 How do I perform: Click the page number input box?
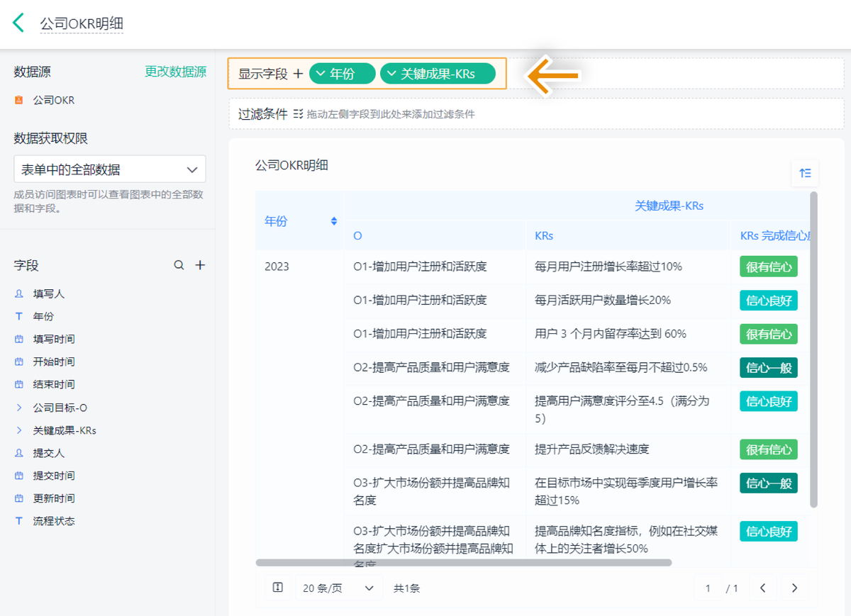click(708, 588)
